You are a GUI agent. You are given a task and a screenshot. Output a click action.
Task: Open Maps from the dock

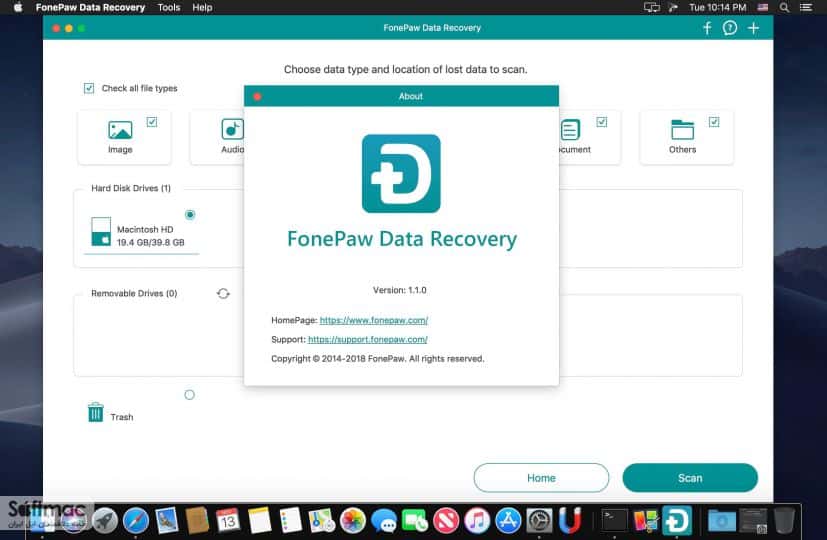click(321, 521)
